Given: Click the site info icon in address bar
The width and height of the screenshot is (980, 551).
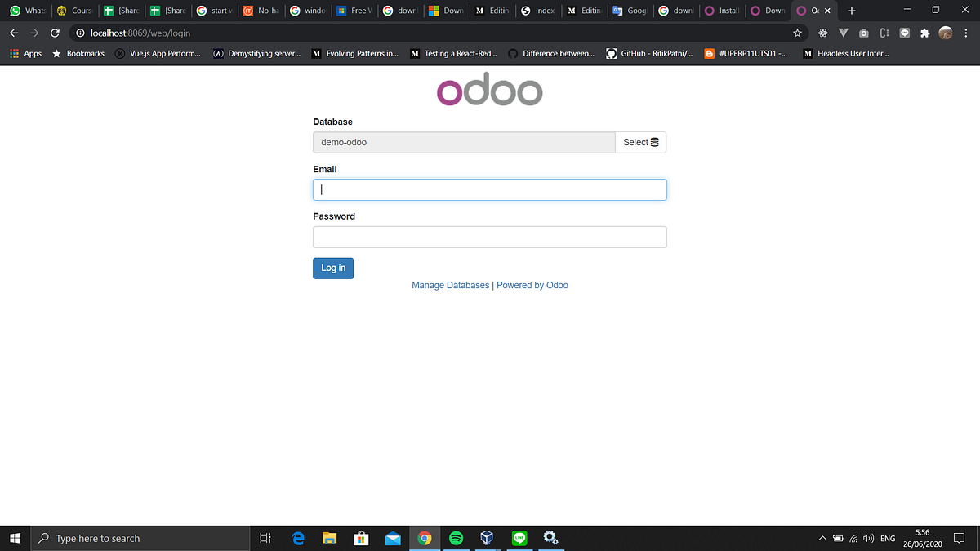Looking at the screenshot, I should coord(79,33).
